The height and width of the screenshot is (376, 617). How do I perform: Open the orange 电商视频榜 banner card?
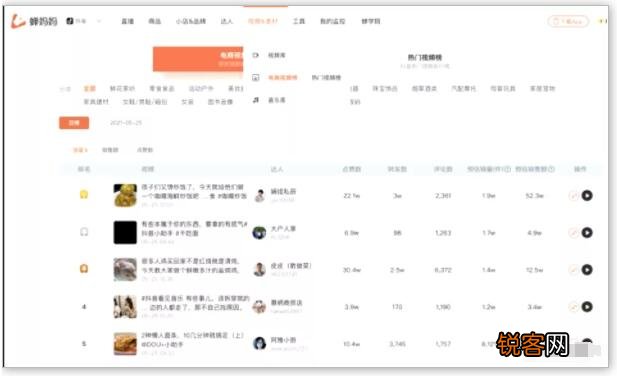pyautogui.click(x=198, y=59)
